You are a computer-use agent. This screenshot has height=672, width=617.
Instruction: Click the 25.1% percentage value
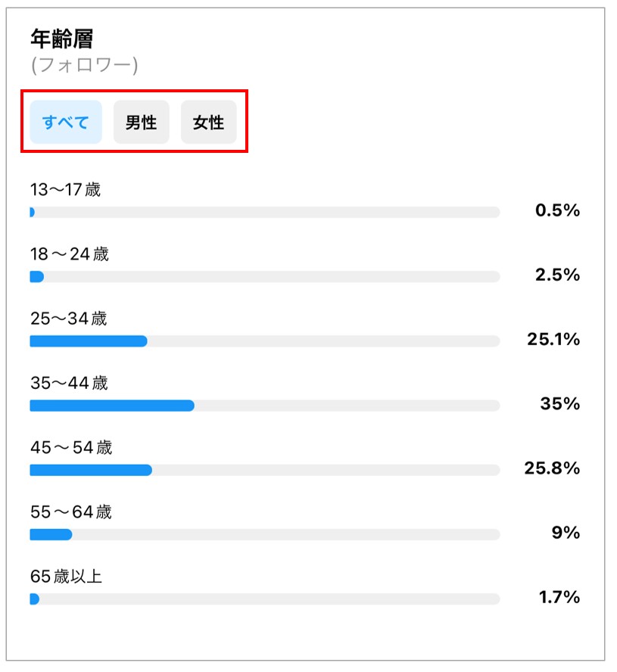[x=553, y=340]
